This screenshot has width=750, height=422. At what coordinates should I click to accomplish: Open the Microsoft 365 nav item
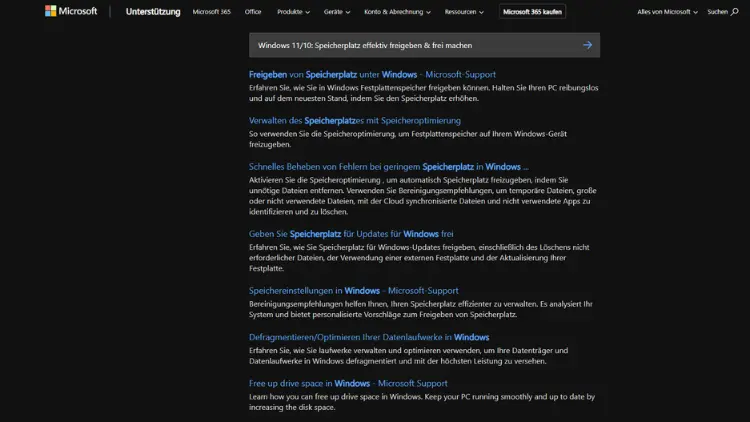[211, 11]
